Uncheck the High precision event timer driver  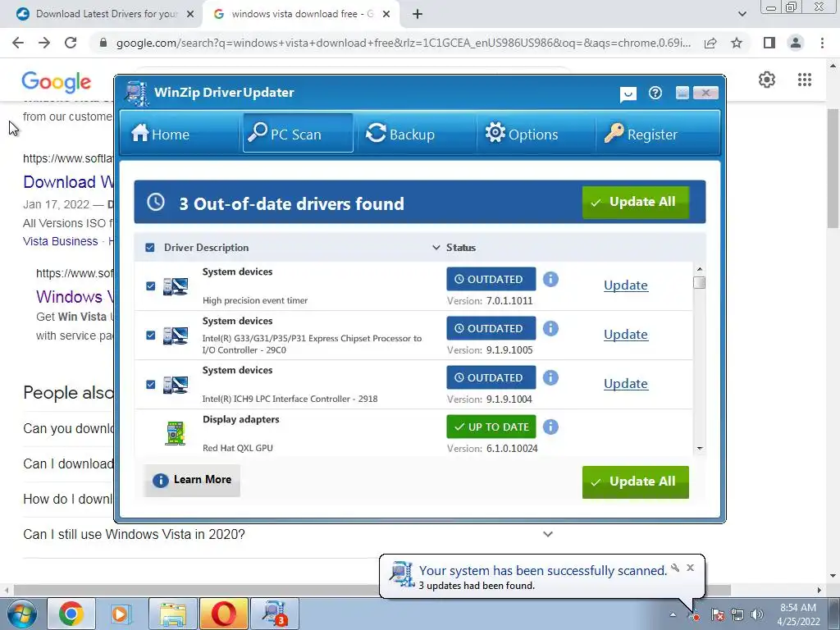click(151, 286)
